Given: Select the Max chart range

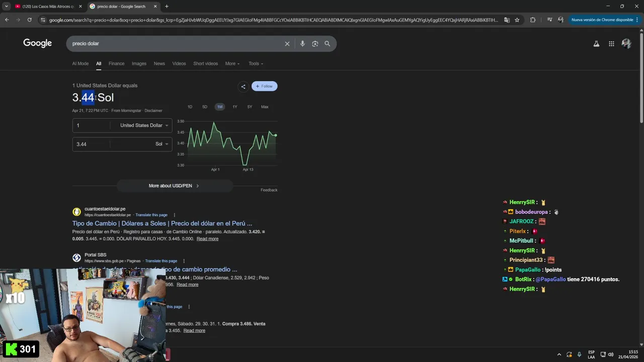Looking at the screenshot, I should click(265, 107).
